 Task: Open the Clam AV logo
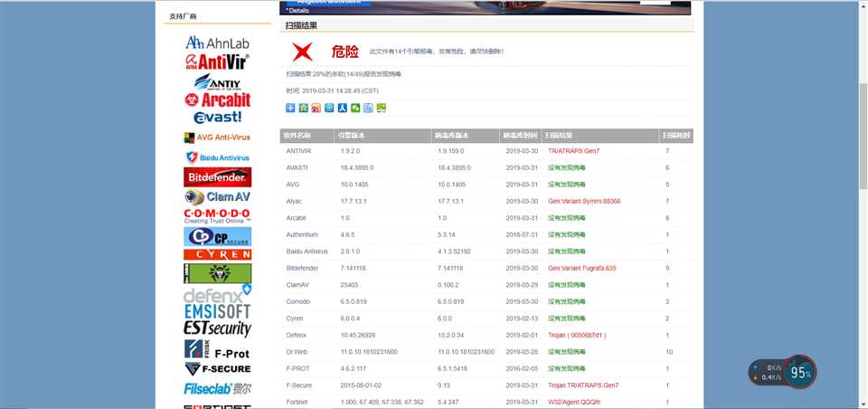(x=217, y=196)
